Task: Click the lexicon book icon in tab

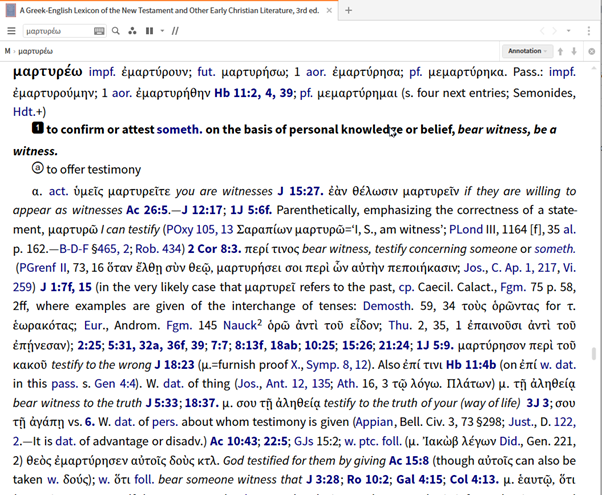Action: pos(11,10)
